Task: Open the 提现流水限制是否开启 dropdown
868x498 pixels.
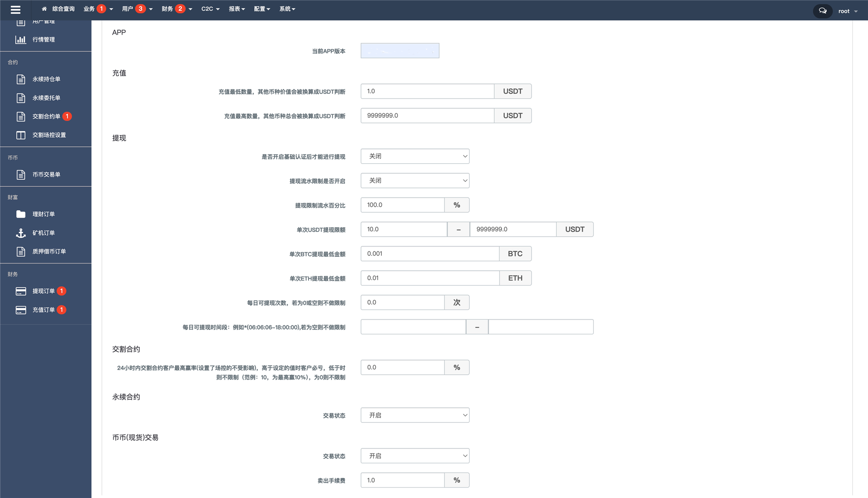Action: point(414,181)
